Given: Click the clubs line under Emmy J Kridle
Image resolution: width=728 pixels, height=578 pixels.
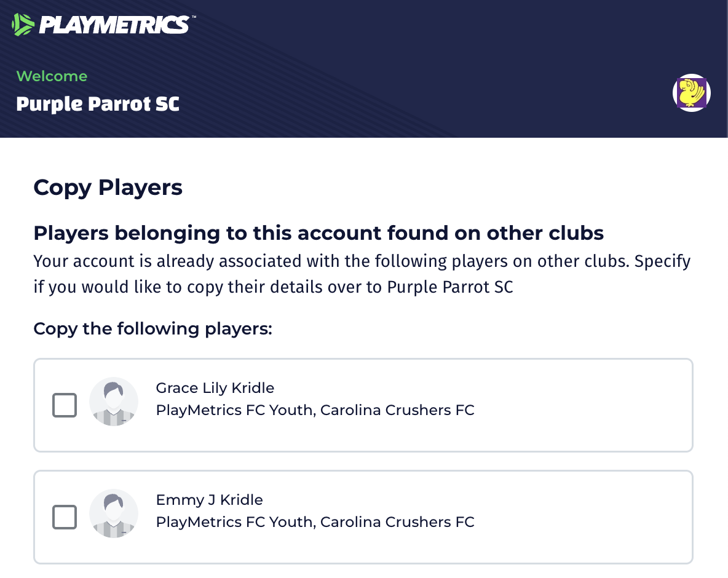Looking at the screenshot, I should pyautogui.click(x=315, y=522).
